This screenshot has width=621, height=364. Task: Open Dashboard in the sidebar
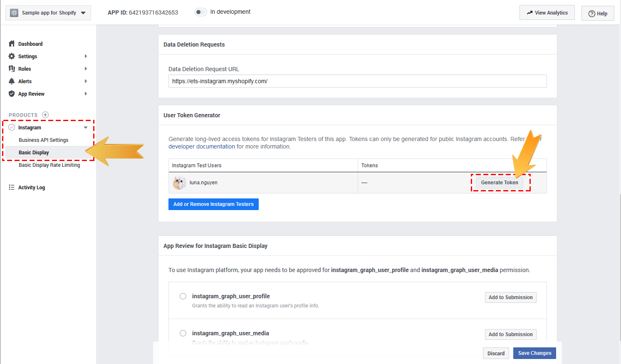[30, 44]
